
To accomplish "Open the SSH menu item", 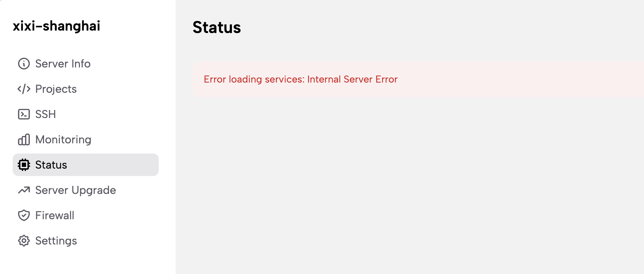I will pos(86,114).
